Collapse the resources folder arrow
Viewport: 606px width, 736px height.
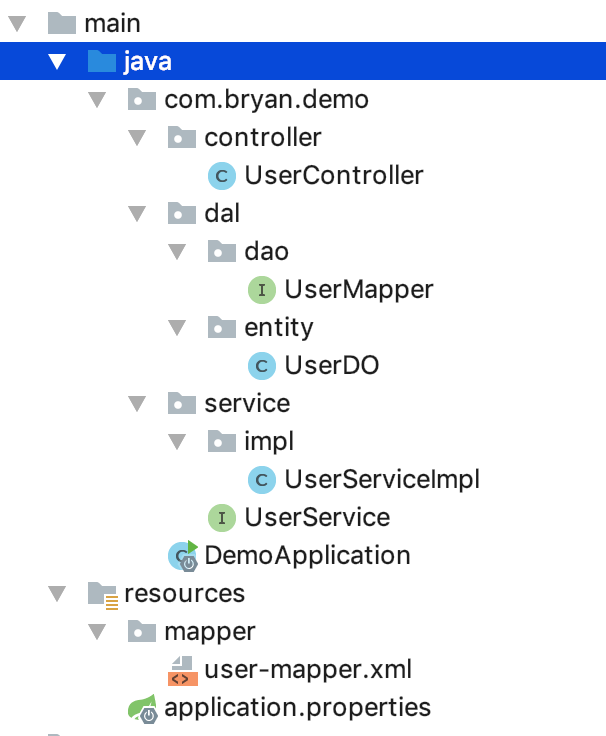(x=57, y=594)
